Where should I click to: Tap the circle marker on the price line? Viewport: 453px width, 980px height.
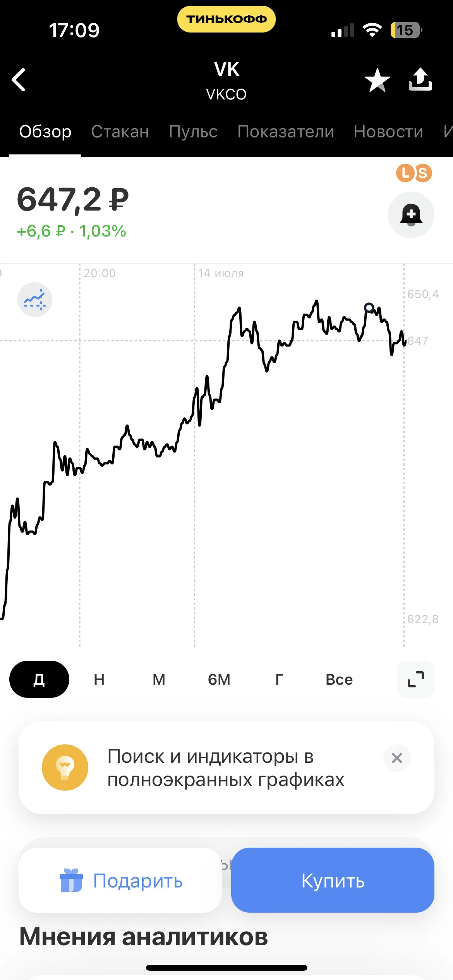coord(369,308)
